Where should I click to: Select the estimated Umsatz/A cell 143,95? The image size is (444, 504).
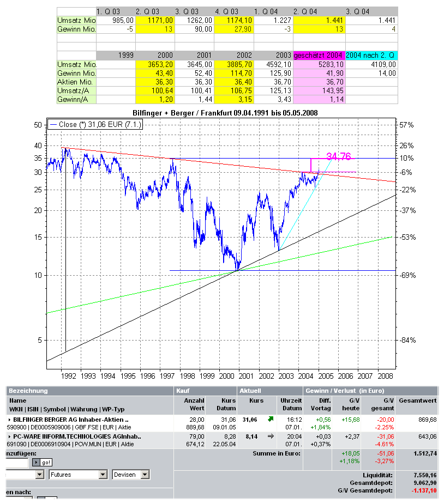coord(319,90)
